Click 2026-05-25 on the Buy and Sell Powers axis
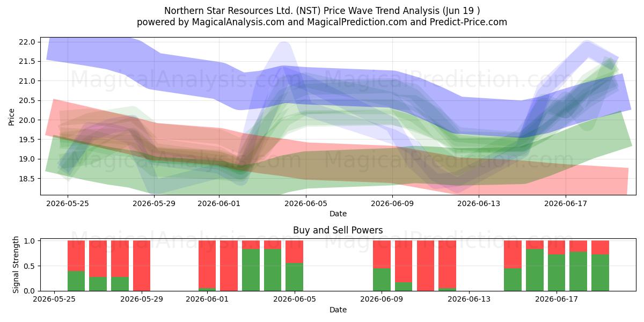 click(55, 299)
